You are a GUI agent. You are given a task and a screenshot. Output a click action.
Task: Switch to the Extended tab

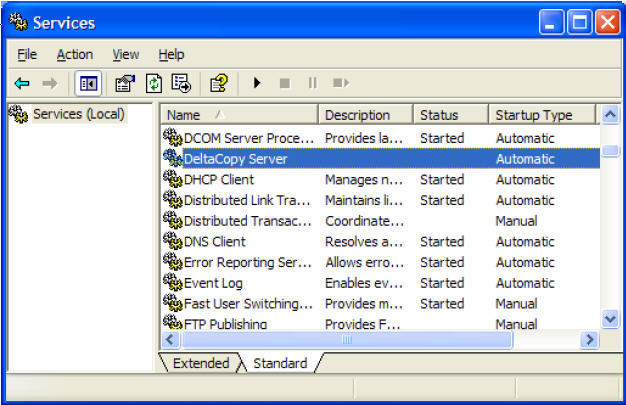tap(201, 363)
